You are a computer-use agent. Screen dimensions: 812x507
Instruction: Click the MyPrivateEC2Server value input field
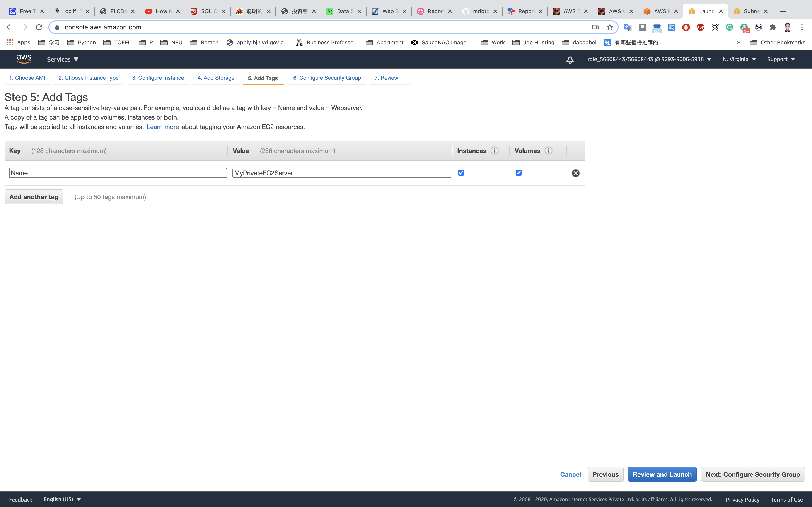pos(341,173)
